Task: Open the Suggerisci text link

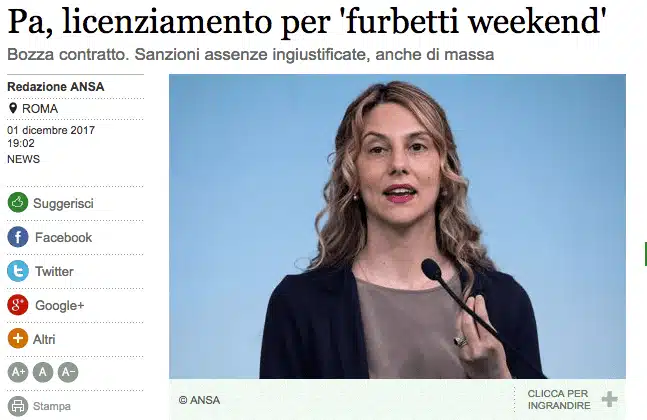Action: [x=63, y=203]
